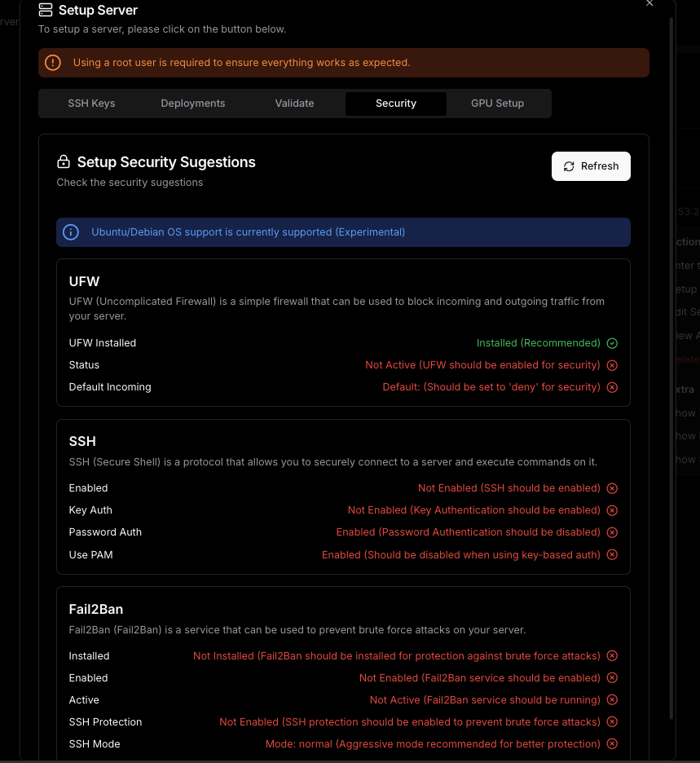Click the red X icon for Default Incoming
Screen dimensions: 700x763
(x=612, y=387)
